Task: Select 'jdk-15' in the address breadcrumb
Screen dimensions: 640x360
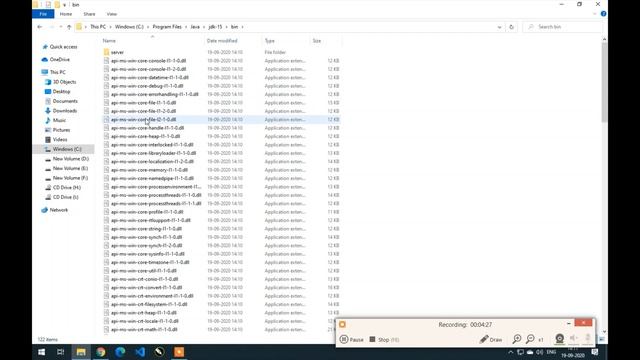Action: pyautogui.click(x=215, y=27)
